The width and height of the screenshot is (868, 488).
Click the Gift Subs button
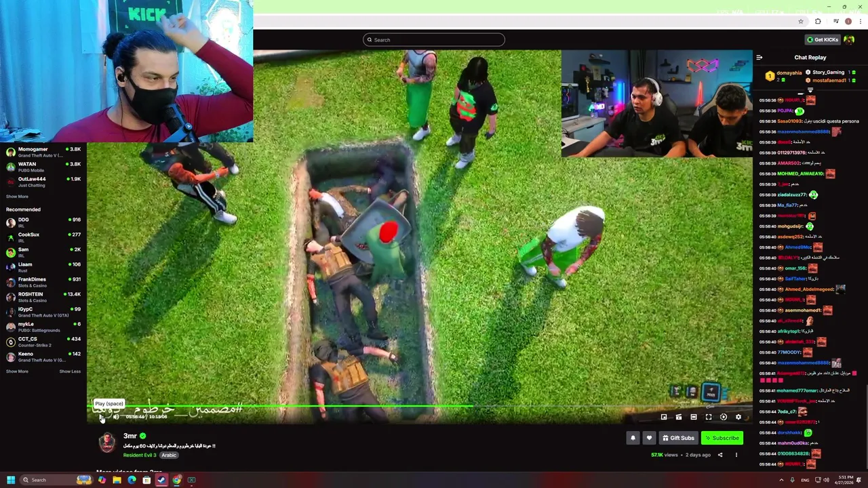coord(678,438)
